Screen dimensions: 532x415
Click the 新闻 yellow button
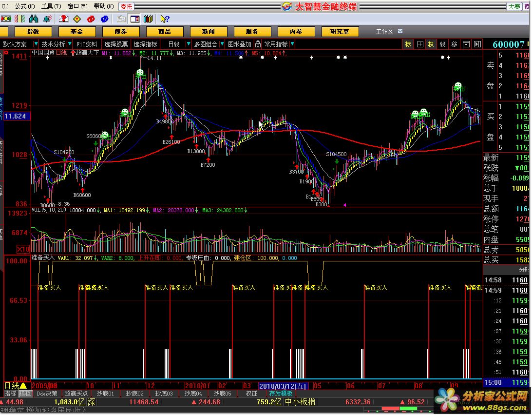(x=209, y=32)
